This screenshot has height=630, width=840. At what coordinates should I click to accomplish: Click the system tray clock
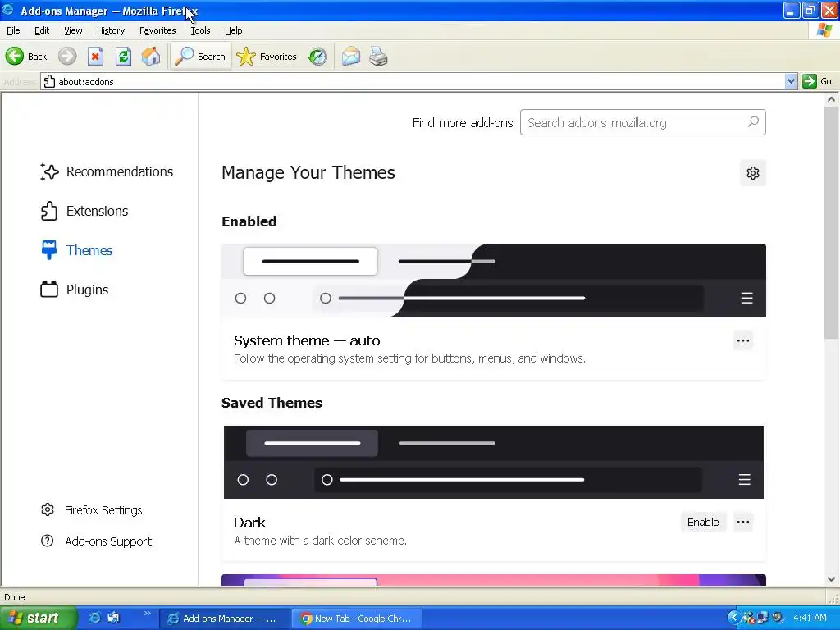click(810, 618)
